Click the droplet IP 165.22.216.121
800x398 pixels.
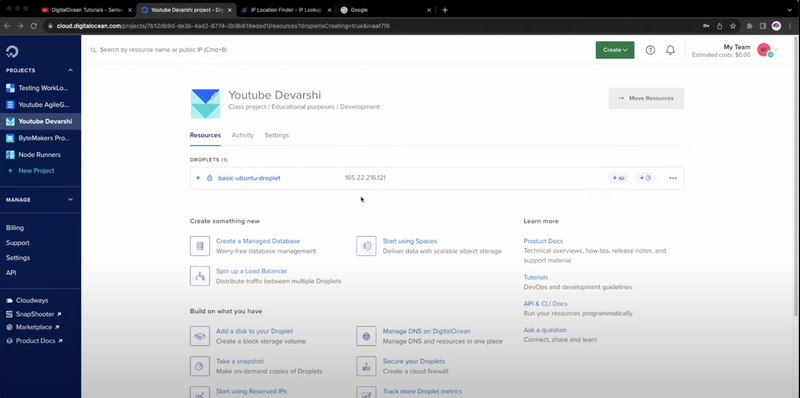pyautogui.click(x=365, y=178)
